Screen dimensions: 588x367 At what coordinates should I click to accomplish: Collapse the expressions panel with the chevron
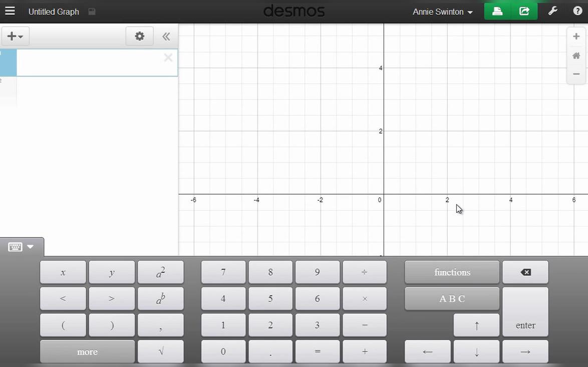166,36
